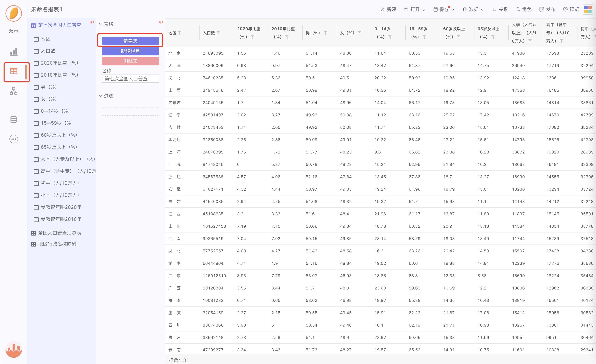The height and width of the screenshot is (364, 596).
Task: Select the 地区行政名称映射 table
Action: 54,244
